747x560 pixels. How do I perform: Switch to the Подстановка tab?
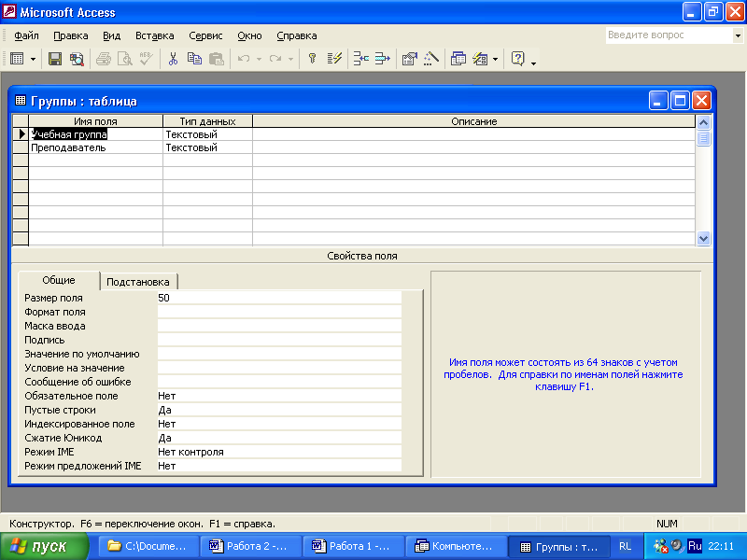137,282
